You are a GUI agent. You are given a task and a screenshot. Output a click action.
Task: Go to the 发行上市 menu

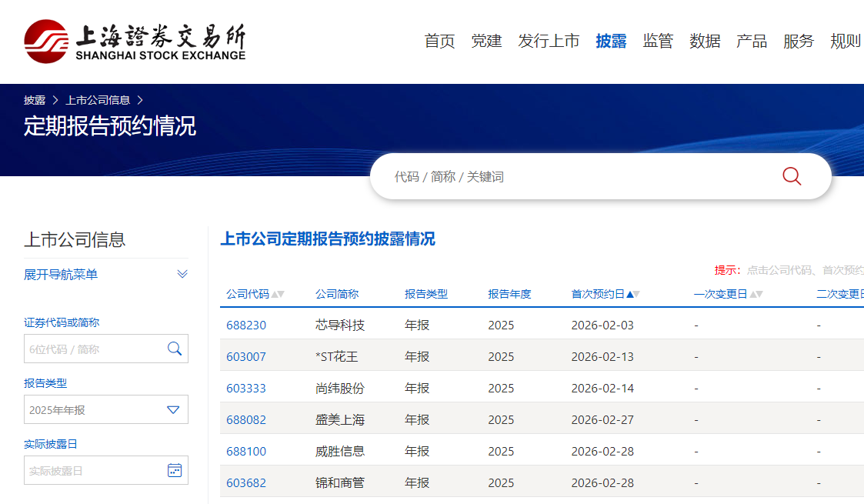tap(549, 42)
